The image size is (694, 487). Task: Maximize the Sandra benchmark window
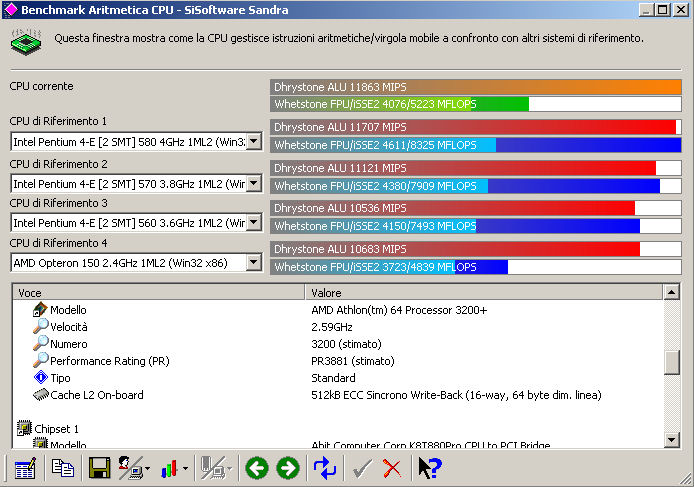point(663,10)
